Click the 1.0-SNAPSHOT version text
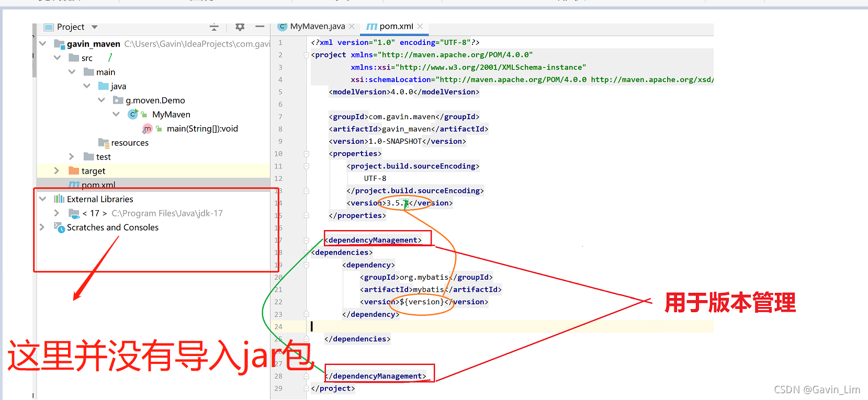The height and width of the screenshot is (400, 868). click(x=395, y=141)
